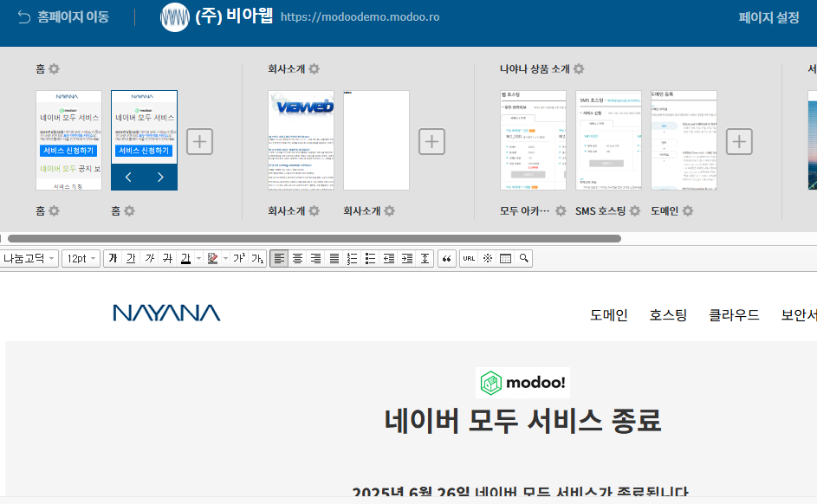Insert a table
The height and width of the screenshot is (504, 817).
click(505, 258)
